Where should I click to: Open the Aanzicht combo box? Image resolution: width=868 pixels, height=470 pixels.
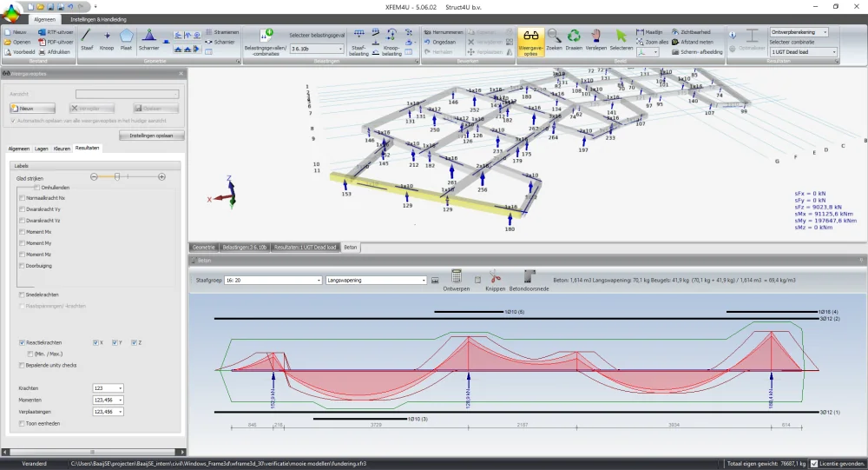(x=128, y=94)
